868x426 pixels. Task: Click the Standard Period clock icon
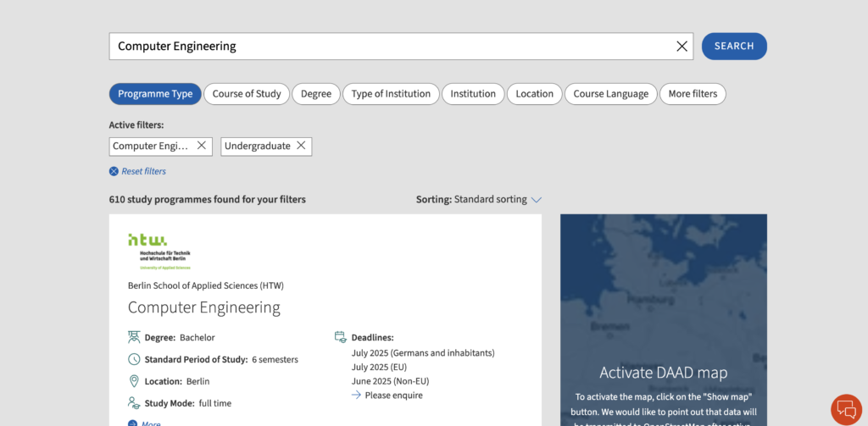click(134, 359)
